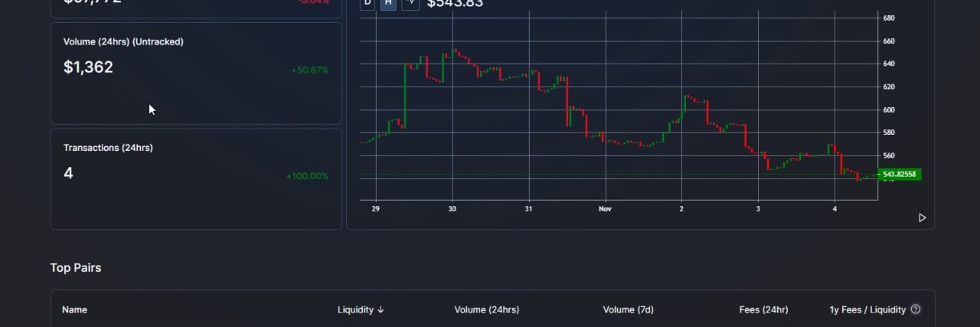This screenshot has width=980, height=327.
Task: Click the Nov date axis label
Action: tap(606, 208)
